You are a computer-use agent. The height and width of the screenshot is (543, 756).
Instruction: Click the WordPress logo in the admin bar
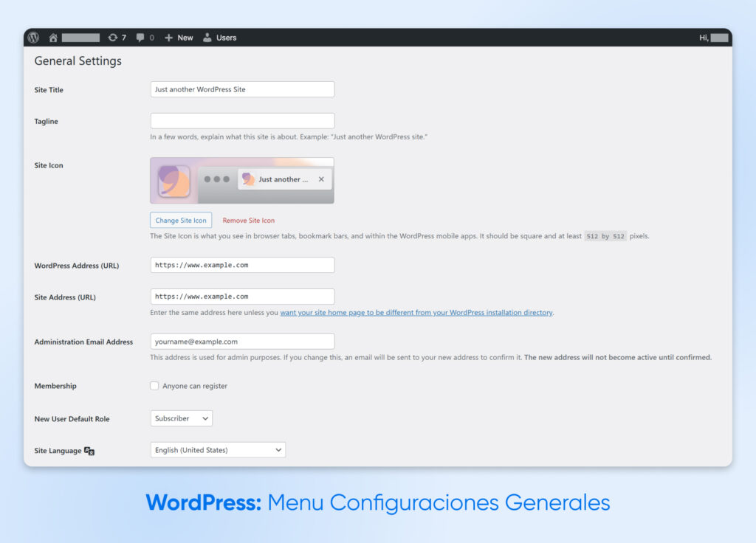(x=33, y=38)
